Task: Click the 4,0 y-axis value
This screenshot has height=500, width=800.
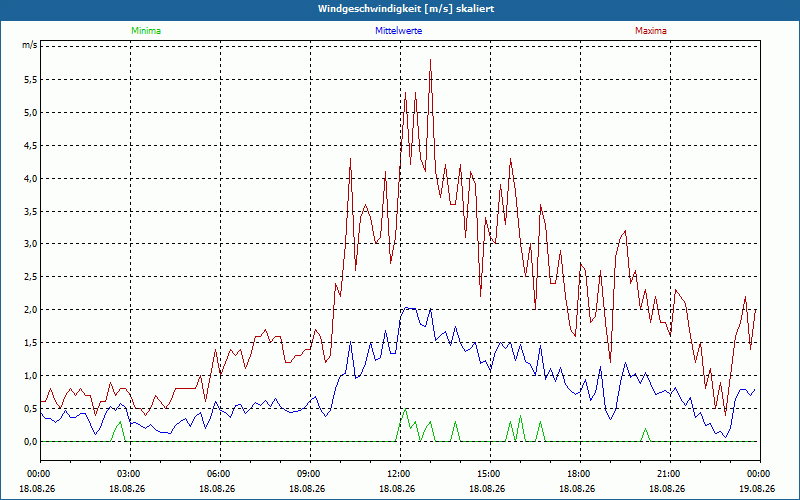Action: click(31, 179)
